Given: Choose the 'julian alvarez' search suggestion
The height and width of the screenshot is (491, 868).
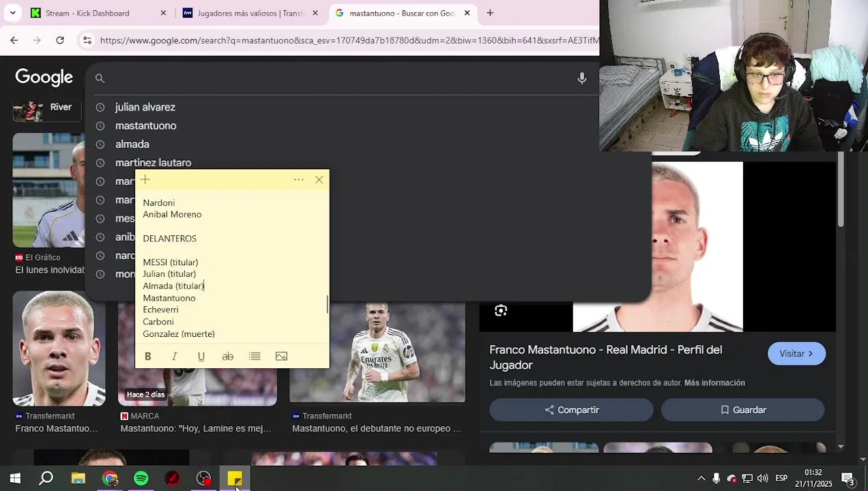Looking at the screenshot, I should pyautogui.click(x=145, y=107).
